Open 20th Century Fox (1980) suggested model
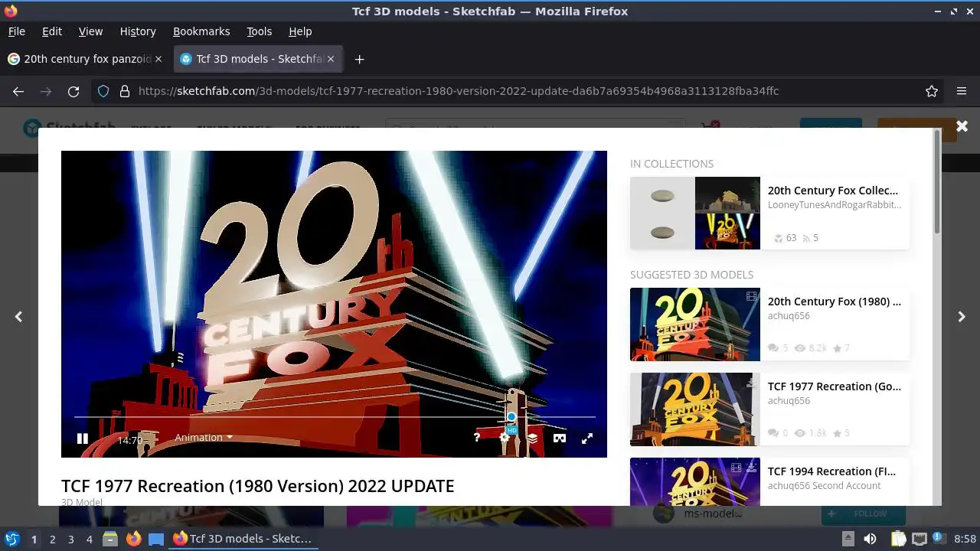The width and height of the screenshot is (980, 551). (835, 302)
